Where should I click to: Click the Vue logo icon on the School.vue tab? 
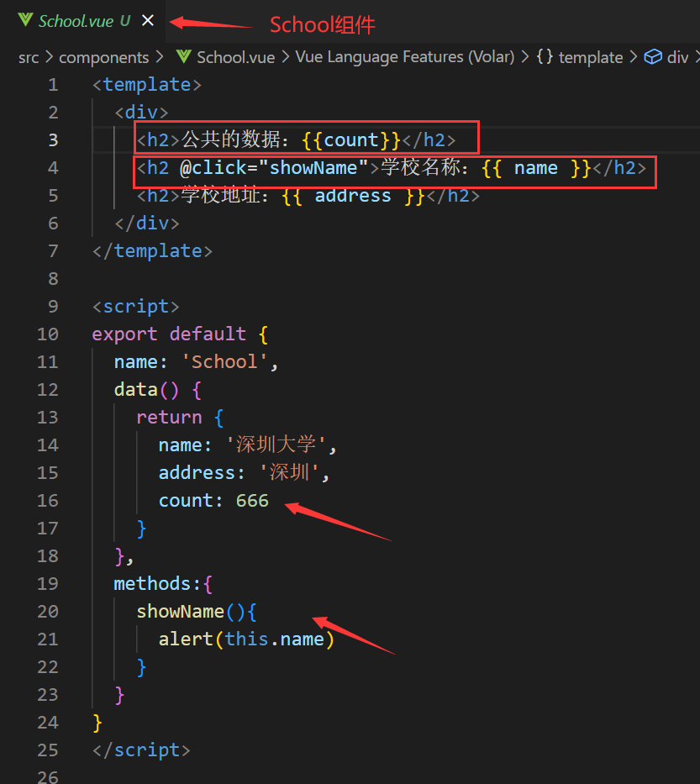pyautogui.click(x=25, y=20)
